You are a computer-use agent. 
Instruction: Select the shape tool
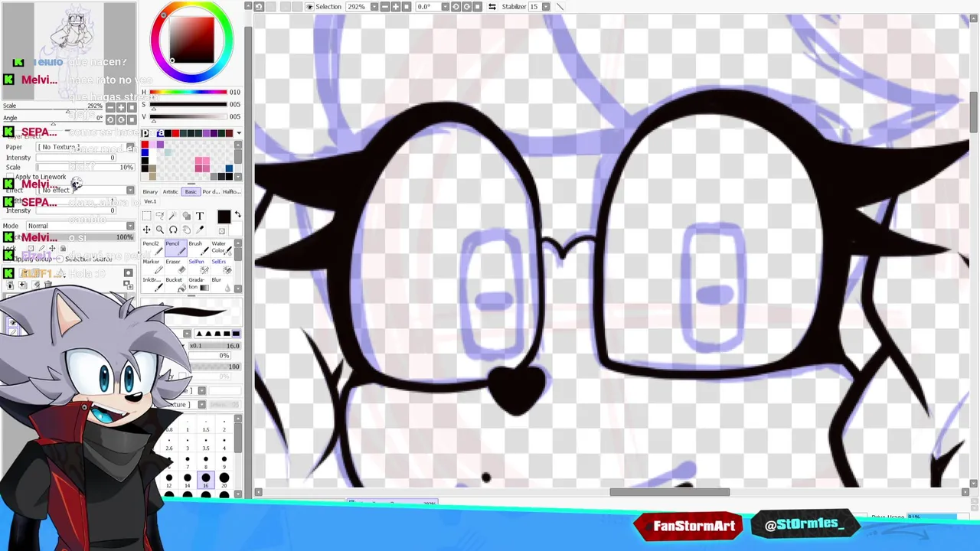click(x=186, y=216)
